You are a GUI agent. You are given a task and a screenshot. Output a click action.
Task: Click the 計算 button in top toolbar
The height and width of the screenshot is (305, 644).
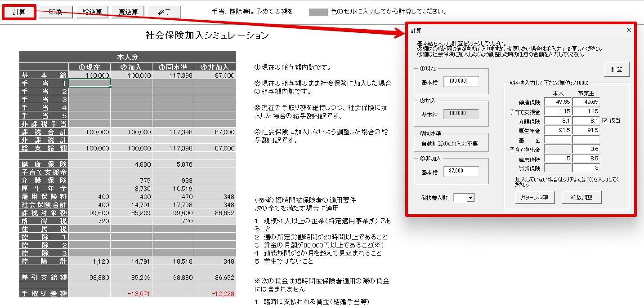pos(19,12)
